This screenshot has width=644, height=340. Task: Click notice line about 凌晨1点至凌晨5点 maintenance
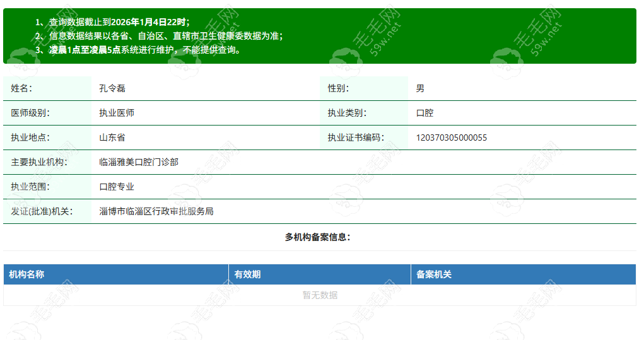[138, 50]
